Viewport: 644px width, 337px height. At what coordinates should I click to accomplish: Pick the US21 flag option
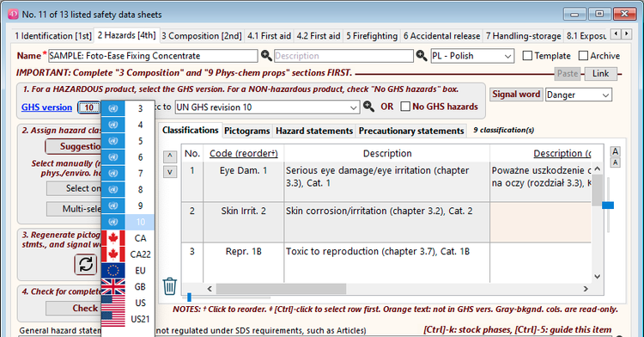pos(128,319)
